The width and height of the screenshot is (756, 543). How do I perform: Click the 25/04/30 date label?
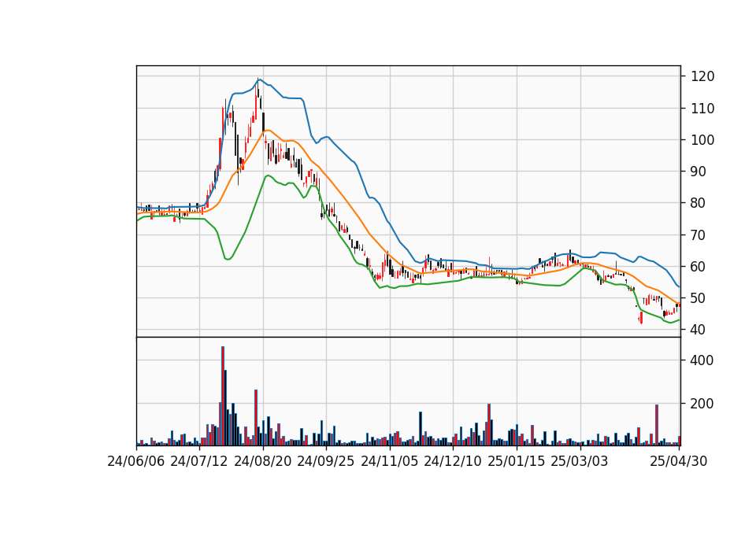coord(679,461)
